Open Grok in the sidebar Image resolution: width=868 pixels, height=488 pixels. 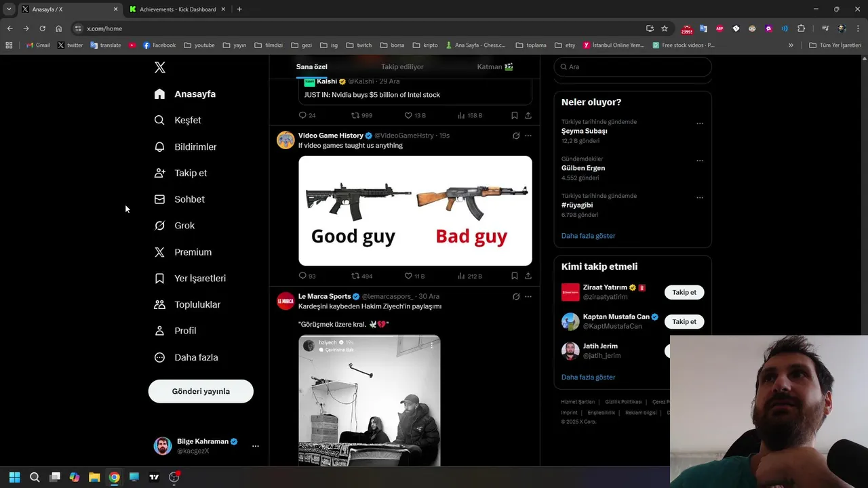point(174,226)
